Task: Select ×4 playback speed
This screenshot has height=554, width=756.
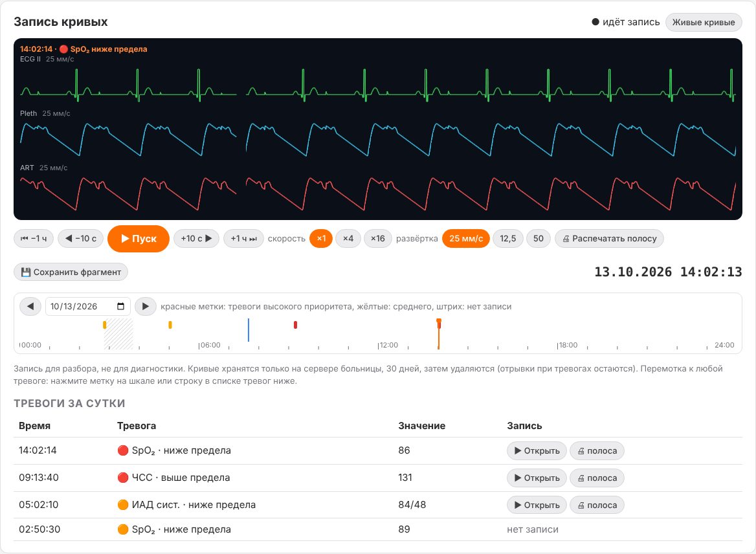Action: coord(348,239)
